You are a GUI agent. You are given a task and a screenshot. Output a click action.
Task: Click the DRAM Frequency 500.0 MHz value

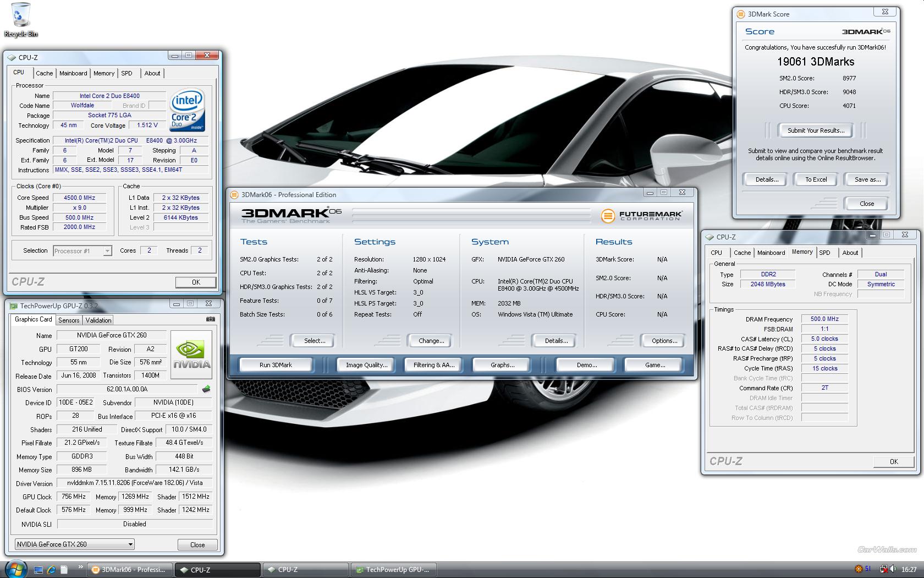pos(824,319)
